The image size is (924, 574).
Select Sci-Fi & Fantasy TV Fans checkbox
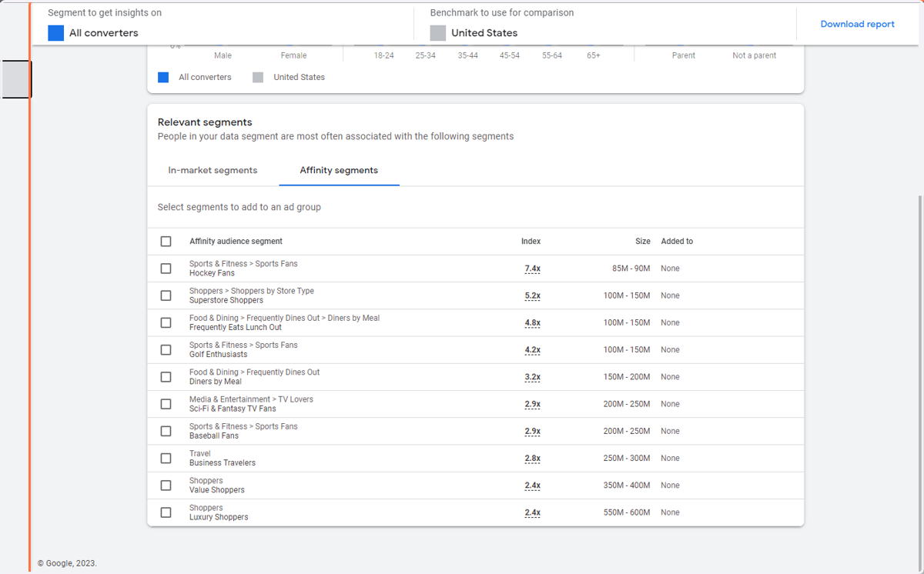166,404
